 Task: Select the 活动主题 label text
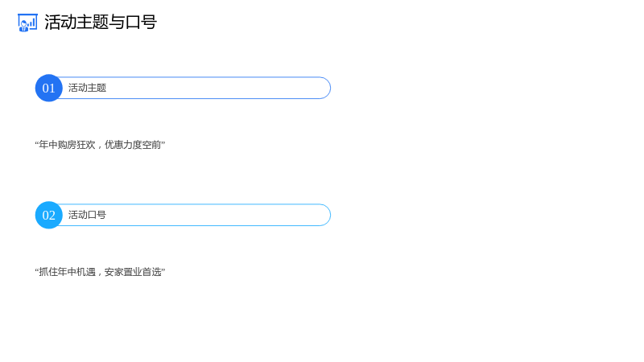pos(87,88)
